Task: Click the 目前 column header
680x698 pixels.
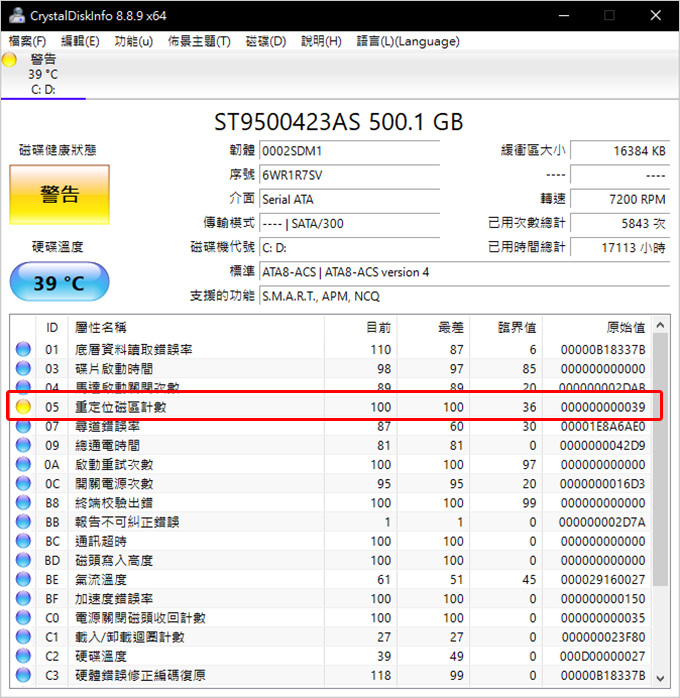Action: [360, 327]
